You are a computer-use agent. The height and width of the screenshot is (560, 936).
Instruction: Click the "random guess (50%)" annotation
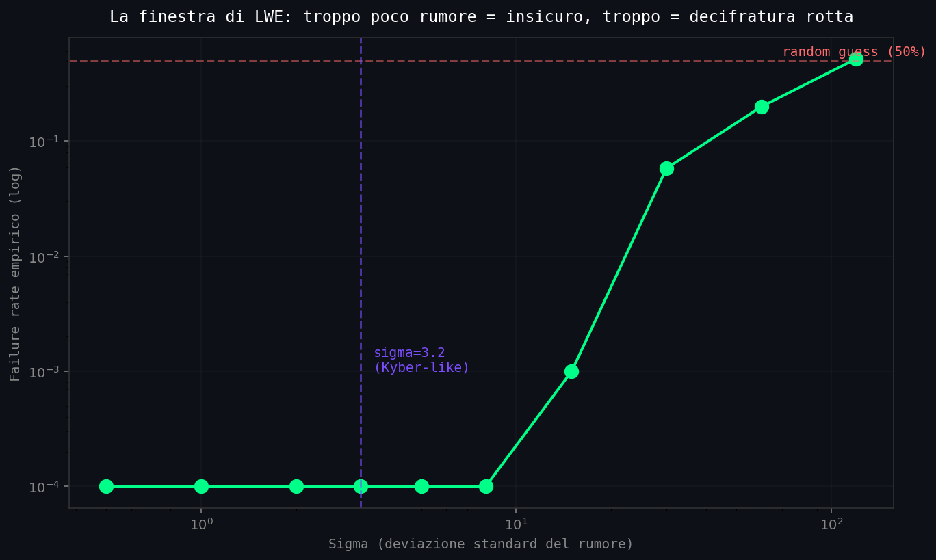[x=854, y=52]
